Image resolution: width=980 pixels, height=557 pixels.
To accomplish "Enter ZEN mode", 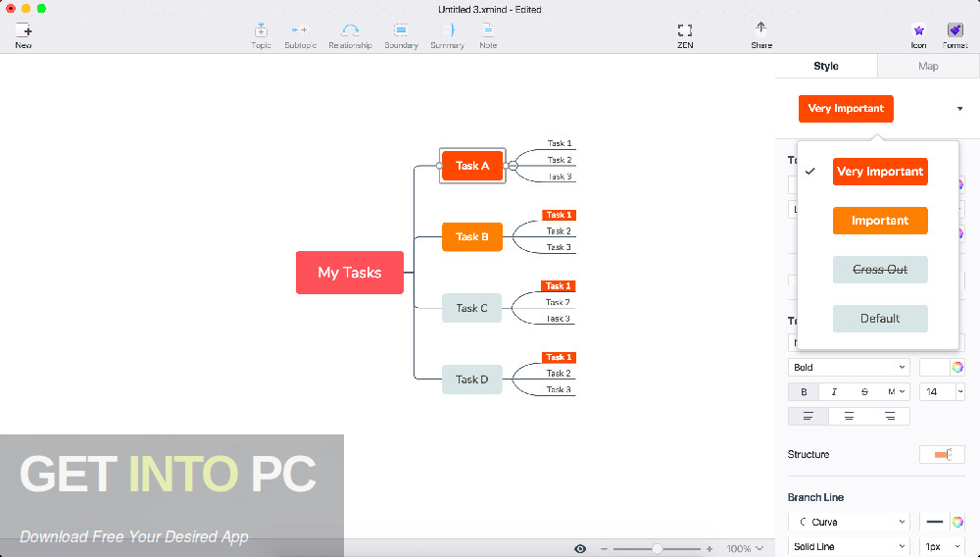I will click(x=685, y=35).
